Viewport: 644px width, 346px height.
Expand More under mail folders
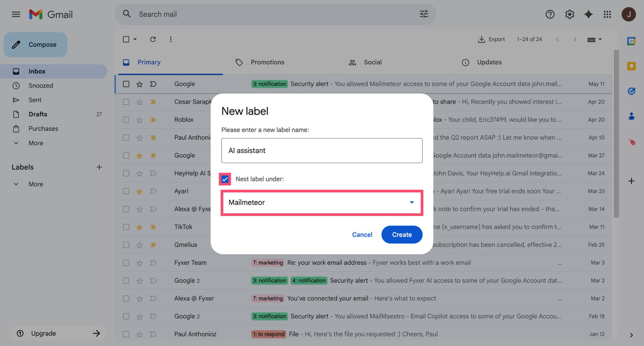36,143
